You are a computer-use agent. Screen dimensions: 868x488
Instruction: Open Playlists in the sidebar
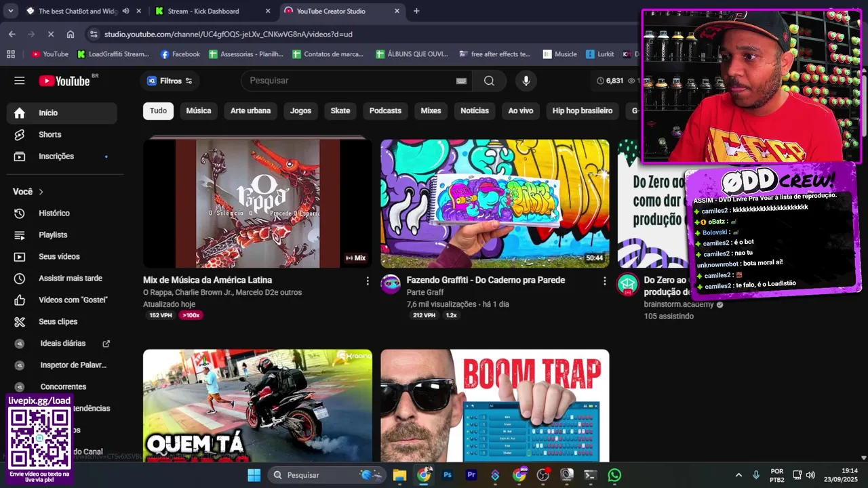point(62,235)
